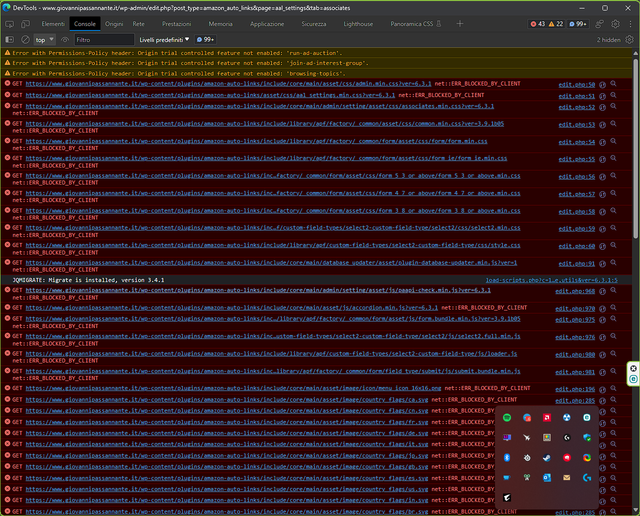640x516 pixels.
Task: Open the Elementi tab
Action: point(53,24)
